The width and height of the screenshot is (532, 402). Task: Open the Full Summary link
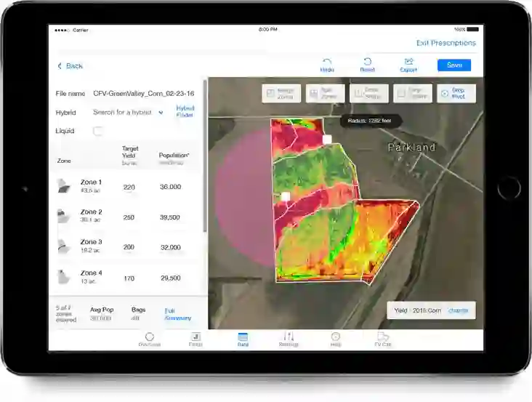tap(178, 315)
